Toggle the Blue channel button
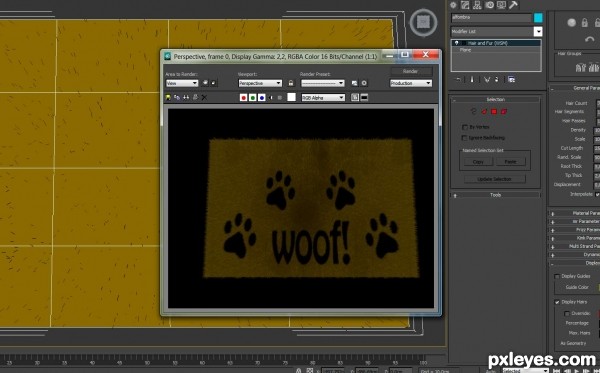600x373 pixels. point(262,98)
